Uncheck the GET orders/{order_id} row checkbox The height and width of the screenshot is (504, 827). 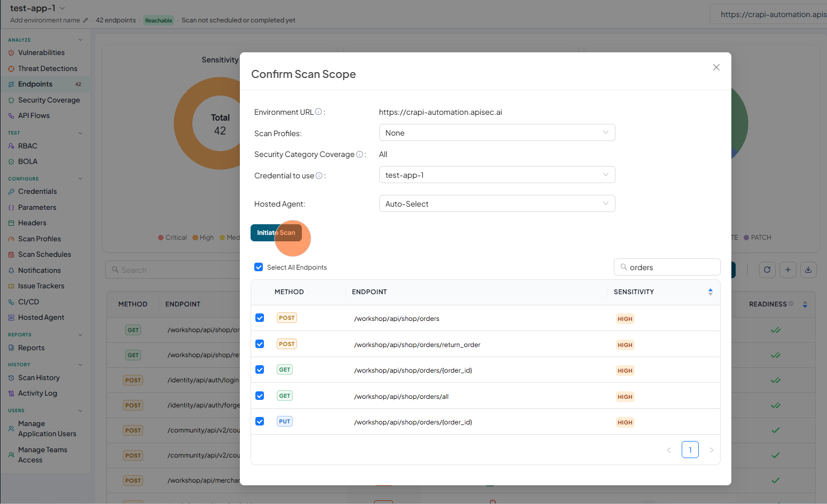coord(260,369)
